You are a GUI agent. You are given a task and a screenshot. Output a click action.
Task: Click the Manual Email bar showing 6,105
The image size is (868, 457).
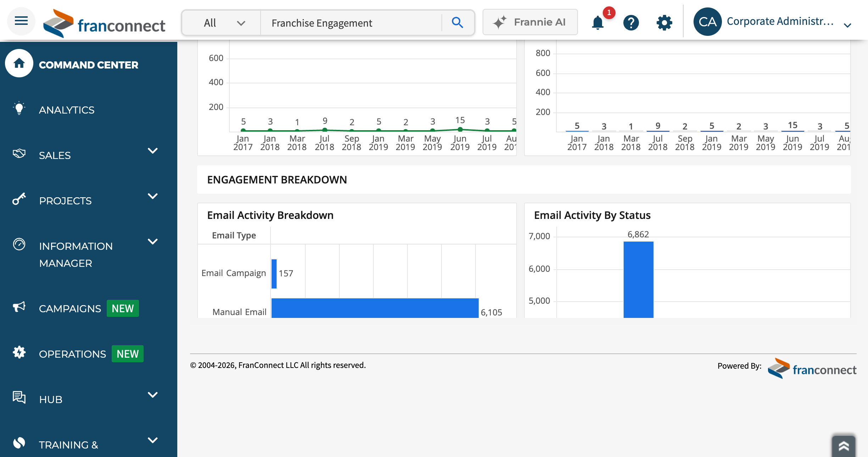click(375, 308)
